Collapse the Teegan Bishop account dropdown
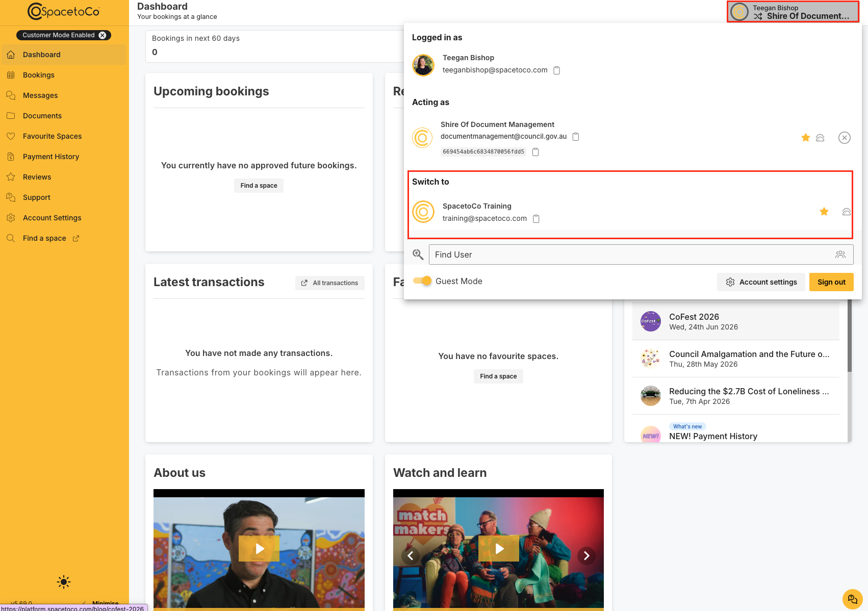Image resolution: width=868 pixels, height=611 pixels. point(793,12)
